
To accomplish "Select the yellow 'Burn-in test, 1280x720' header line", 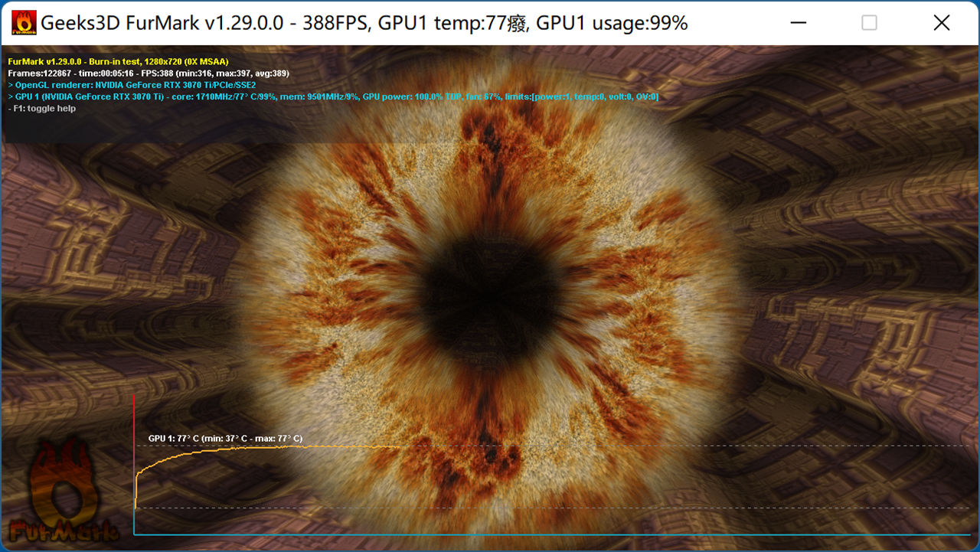I will (x=118, y=61).
